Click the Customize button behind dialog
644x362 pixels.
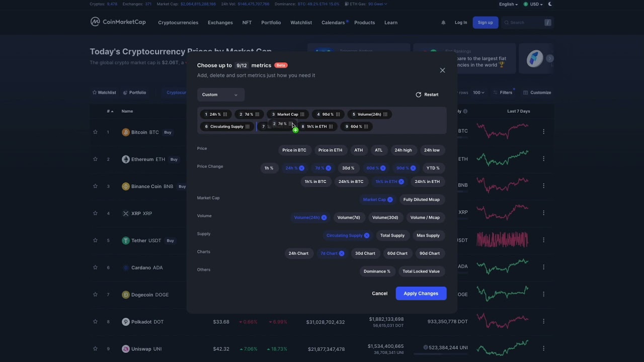click(537, 93)
